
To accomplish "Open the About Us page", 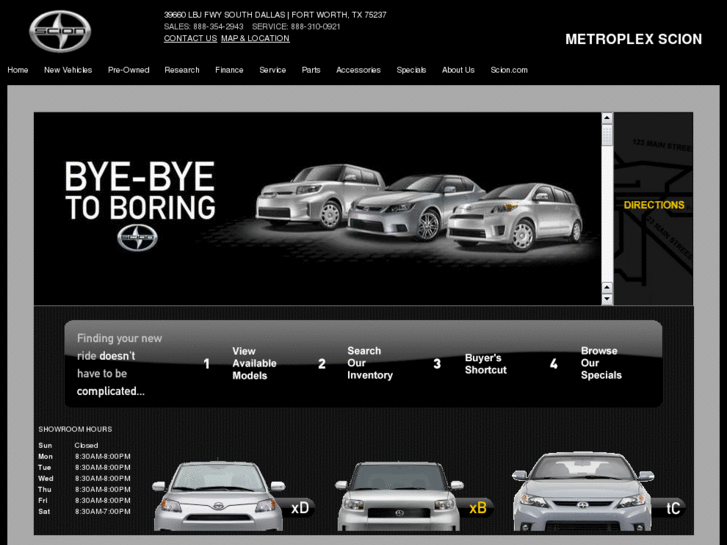I will click(x=458, y=70).
